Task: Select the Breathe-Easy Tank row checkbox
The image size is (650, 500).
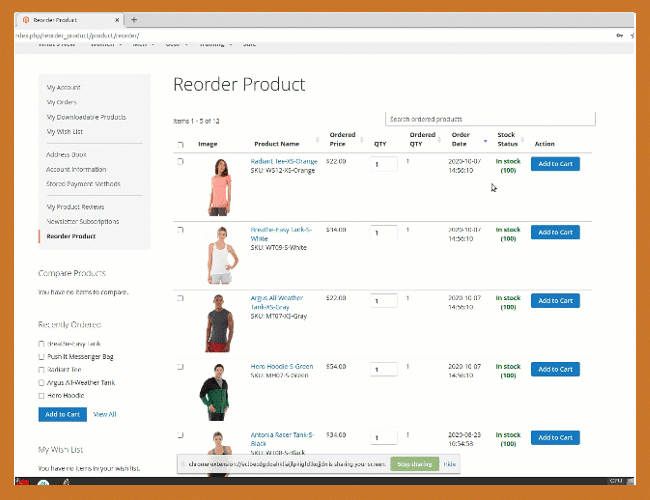Action: click(180, 230)
